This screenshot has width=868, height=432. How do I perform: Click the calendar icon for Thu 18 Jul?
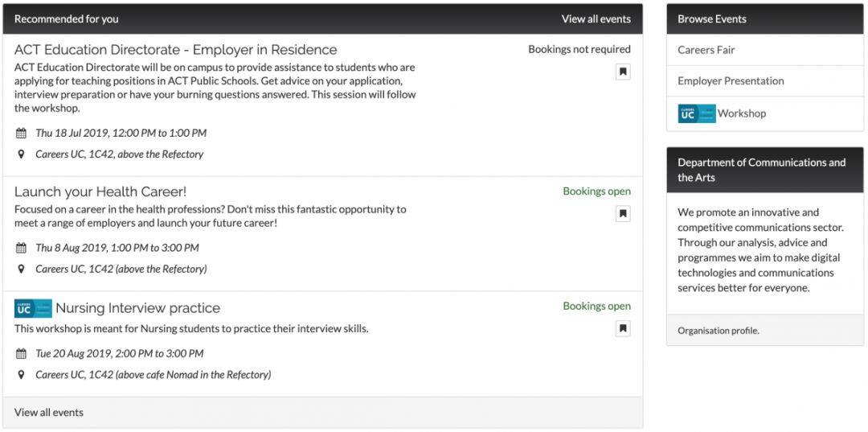21,133
